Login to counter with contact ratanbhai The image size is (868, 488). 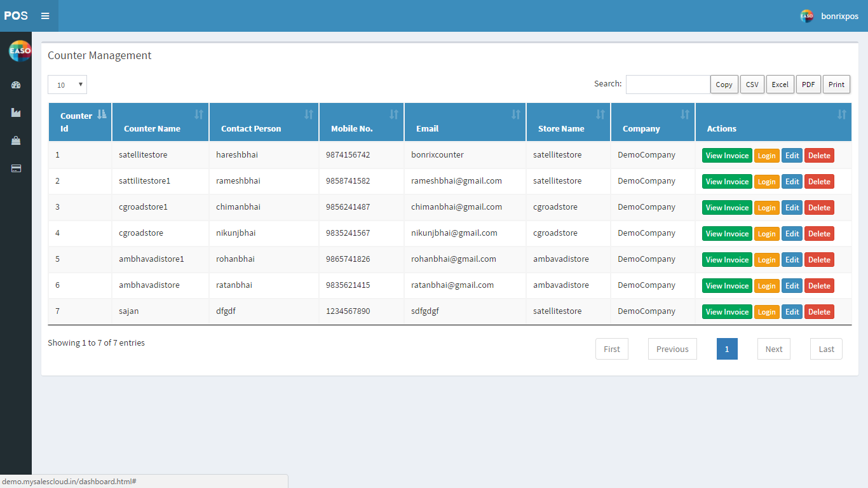click(767, 286)
